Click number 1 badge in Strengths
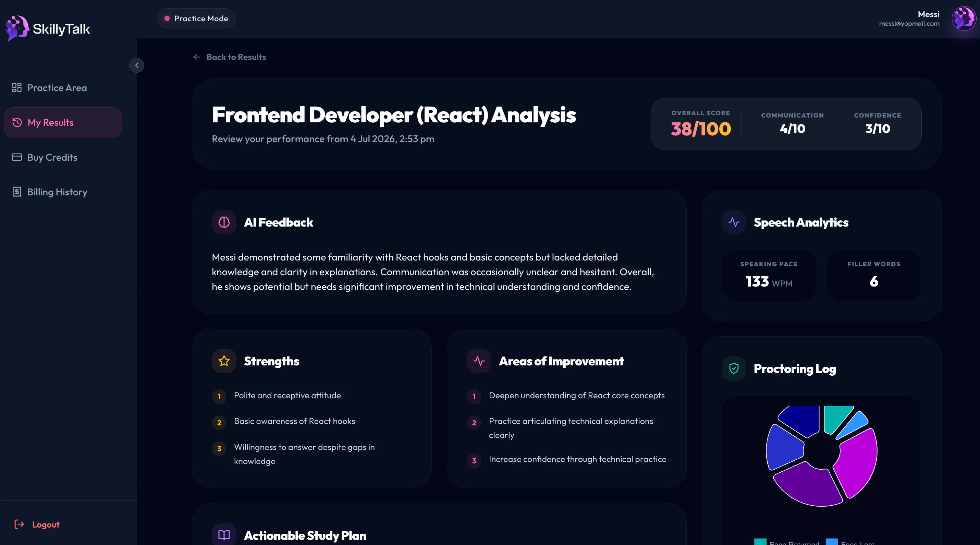 [x=219, y=397]
